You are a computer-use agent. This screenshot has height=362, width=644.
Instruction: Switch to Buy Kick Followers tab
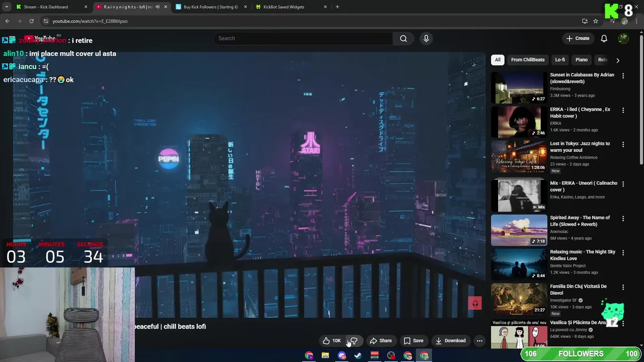210,7
